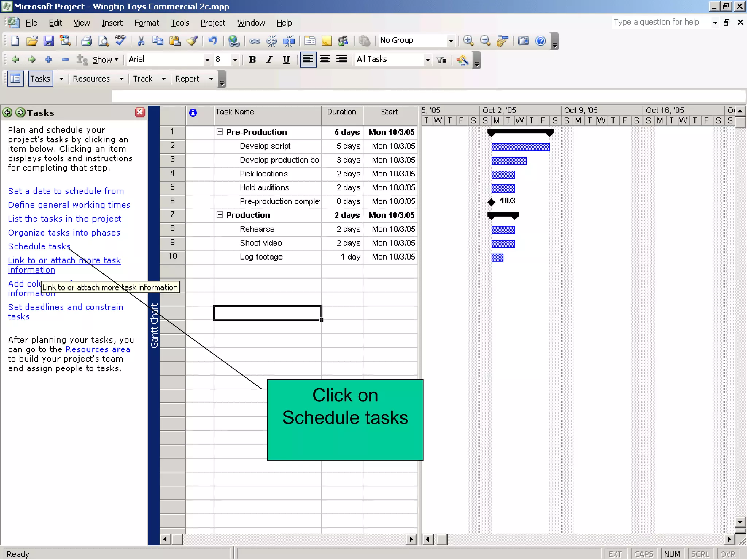Screen dimensions: 747x560
Task: Open the All Tasks filter dropdown
Action: pos(427,60)
